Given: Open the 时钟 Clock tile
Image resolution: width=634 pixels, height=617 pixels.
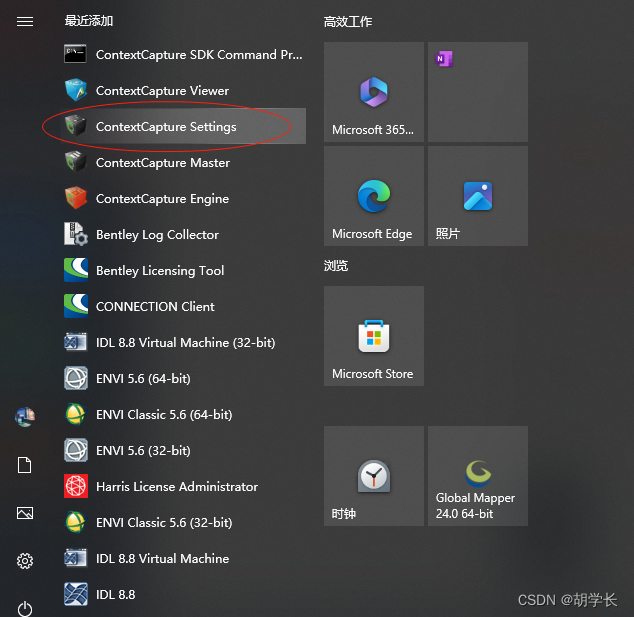Looking at the screenshot, I should coord(374,476).
